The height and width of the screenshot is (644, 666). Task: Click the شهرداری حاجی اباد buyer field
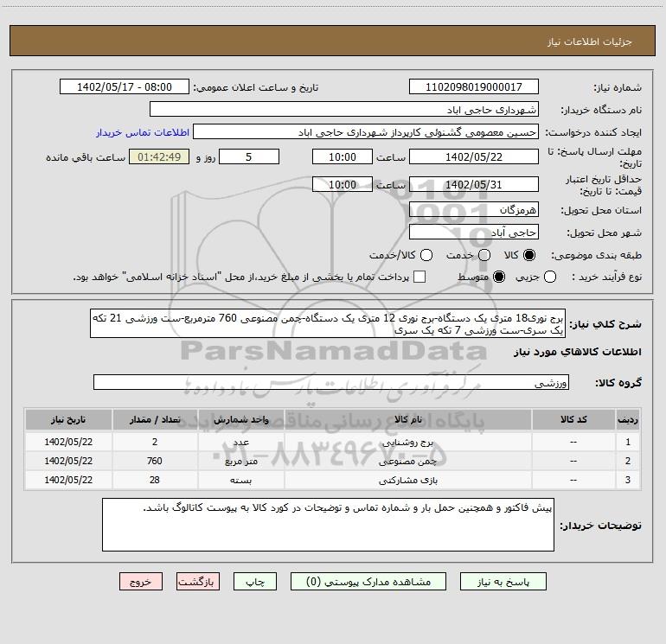coord(344,109)
